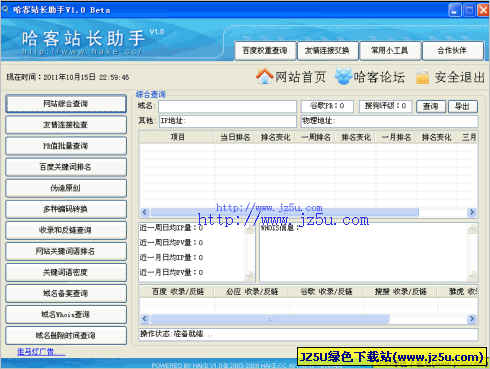Click the 收录 table right scroll arrow
The image size is (490, 369).
pyautogui.click(x=472, y=319)
